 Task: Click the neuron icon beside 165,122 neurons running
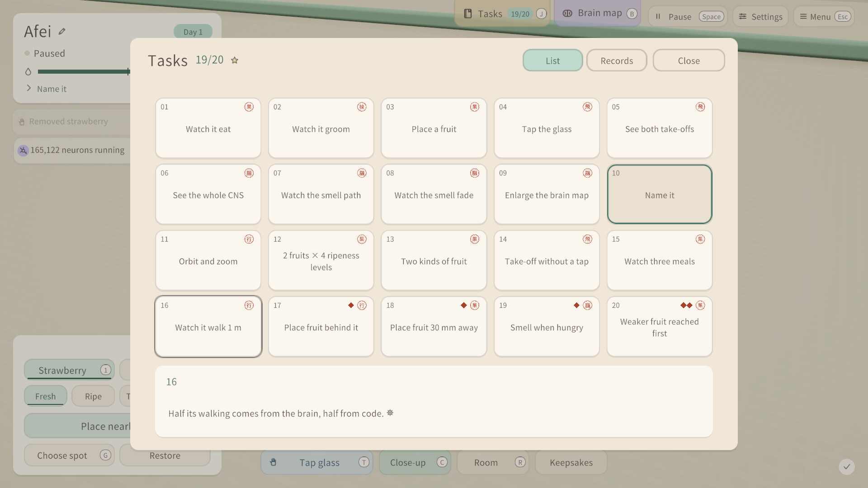(x=23, y=150)
